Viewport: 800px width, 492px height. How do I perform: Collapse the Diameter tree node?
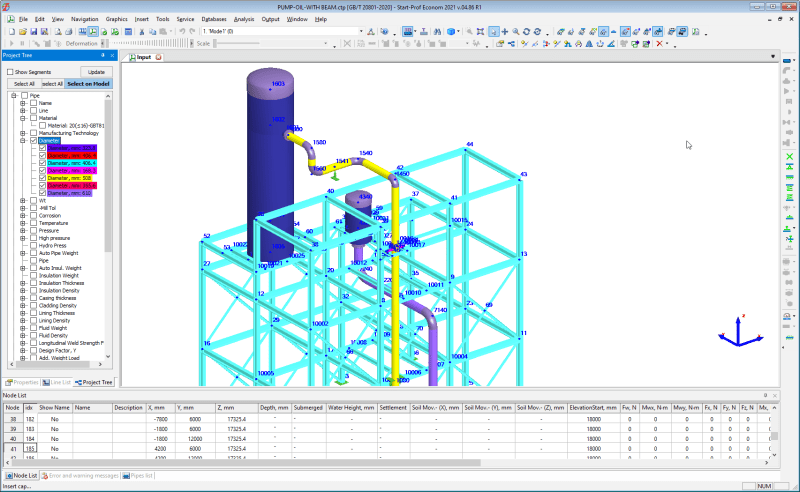[22, 140]
